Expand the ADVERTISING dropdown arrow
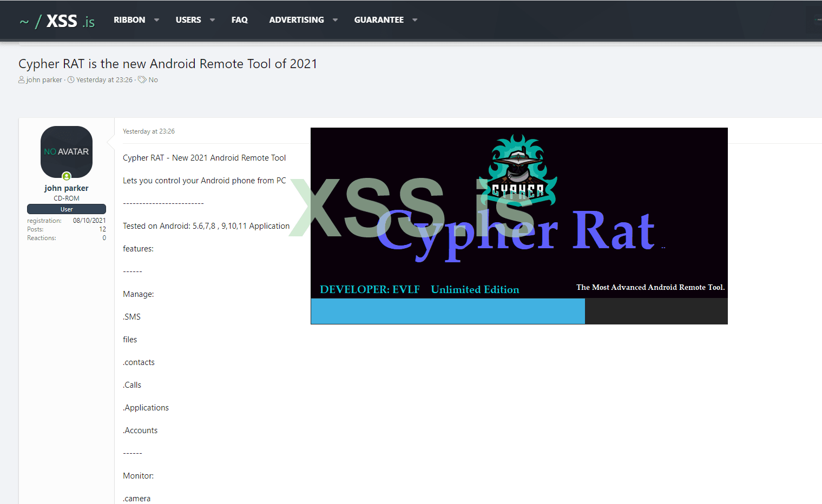Image resolution: width=822 pixels, height=504 pixels. point(335,20)
